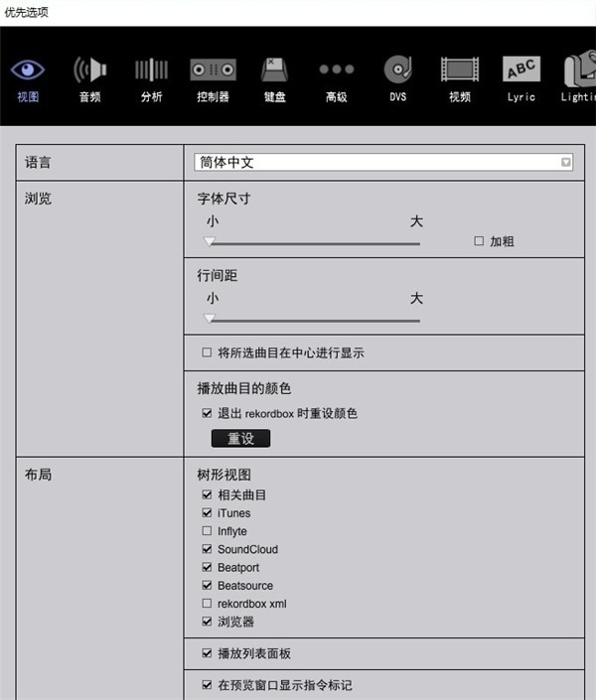This screenshot has height=700, width=596.
Task: Enable rekordbox xml in tree view
Action: coord(207,604)
